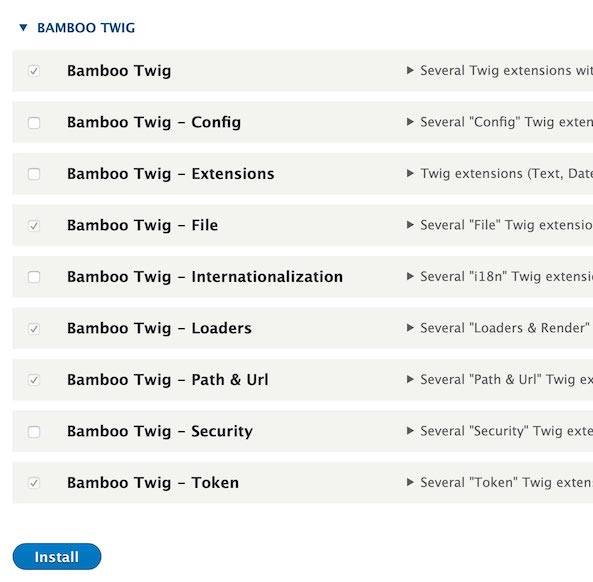Click the Bamboo Twig – Loaders checkbox

[x=34, y=329]
